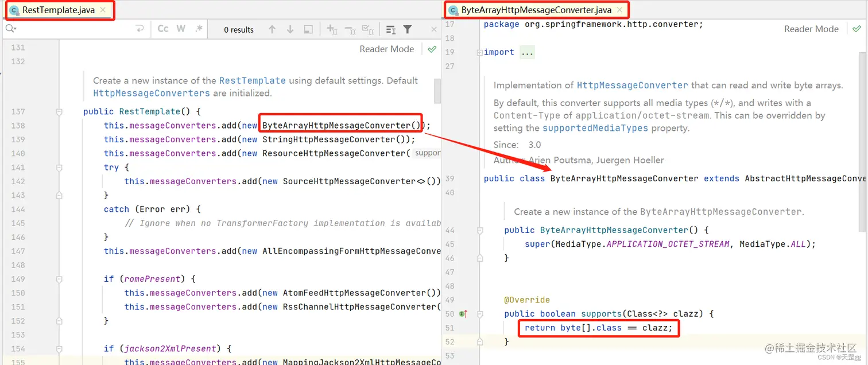
Task: Click the RestTemplate.java class file icon
Action: (x=14, y=10)
